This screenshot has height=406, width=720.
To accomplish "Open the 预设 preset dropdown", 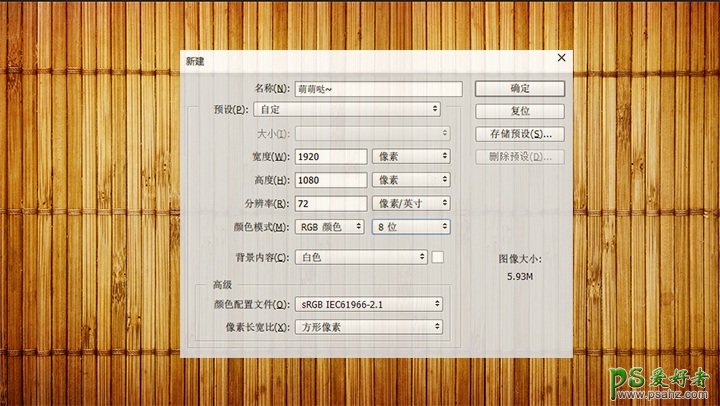I will tap(348, 108).
